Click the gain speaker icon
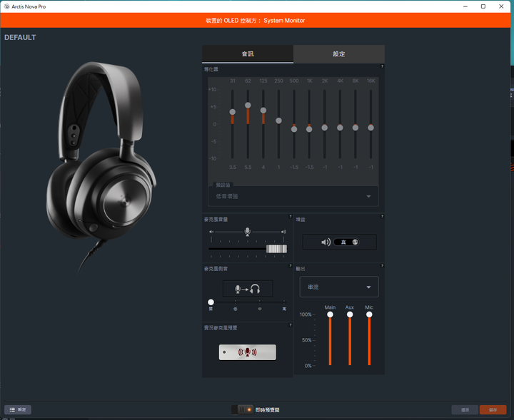This screenshot has width=514, height=420. click(x=326, y=242)
